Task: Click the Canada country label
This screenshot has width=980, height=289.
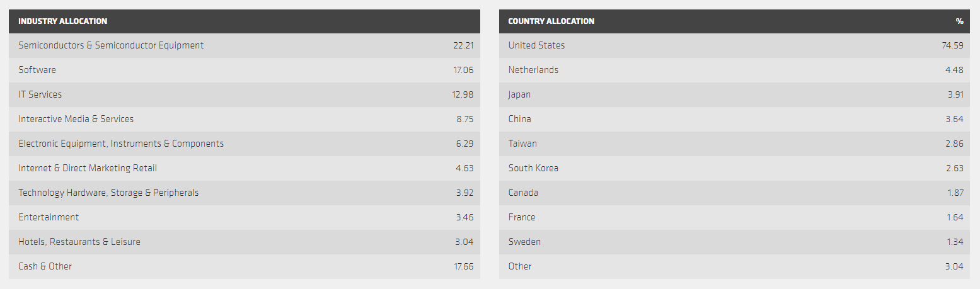Action: [523, 193]
